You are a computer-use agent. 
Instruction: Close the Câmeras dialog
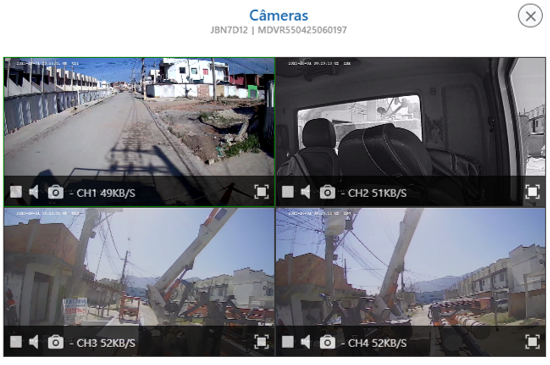(x=530, y=16)
